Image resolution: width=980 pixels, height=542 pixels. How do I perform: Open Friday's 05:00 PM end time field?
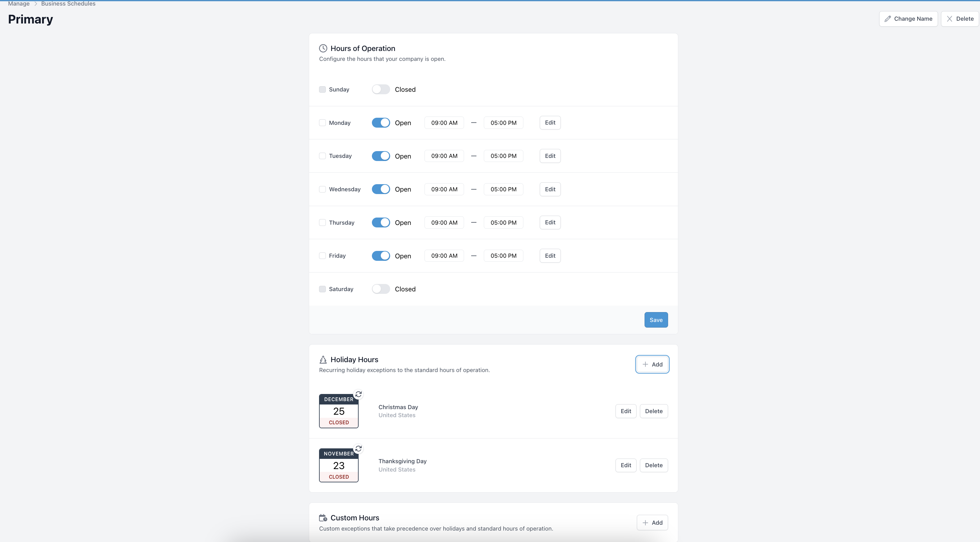503,256
